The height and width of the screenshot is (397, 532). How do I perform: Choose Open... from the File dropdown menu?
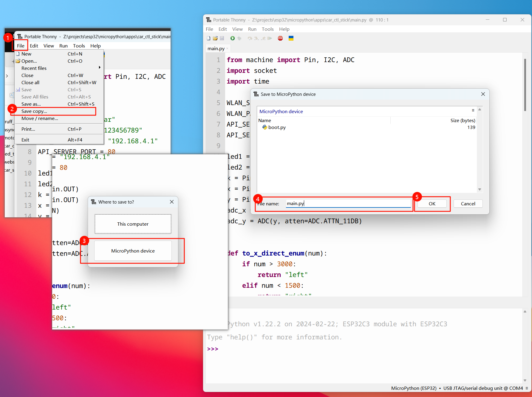59,61
